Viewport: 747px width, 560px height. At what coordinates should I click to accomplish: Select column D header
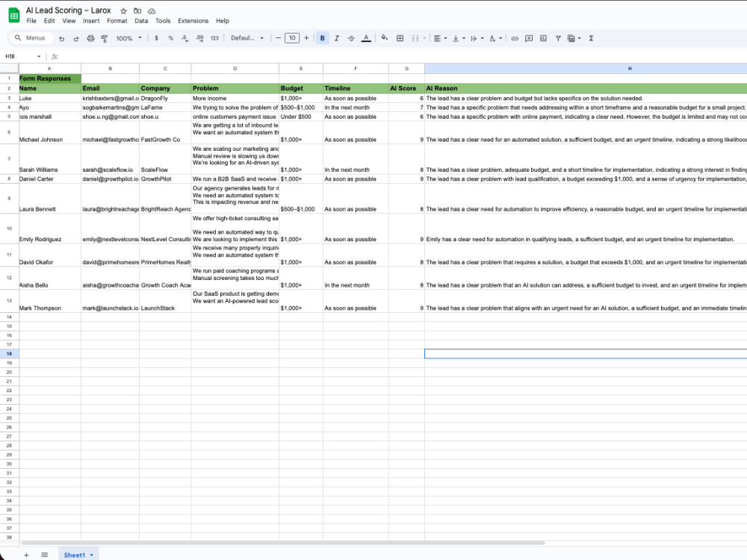[235, 69]
